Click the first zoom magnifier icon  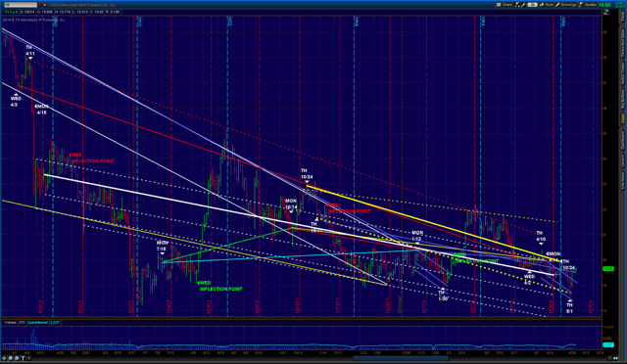[x=11, y=358]
